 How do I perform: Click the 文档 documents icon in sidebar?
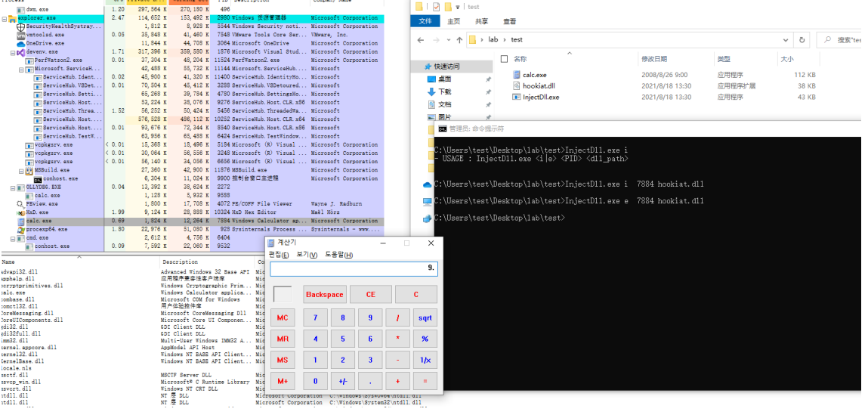coord(432,104)
